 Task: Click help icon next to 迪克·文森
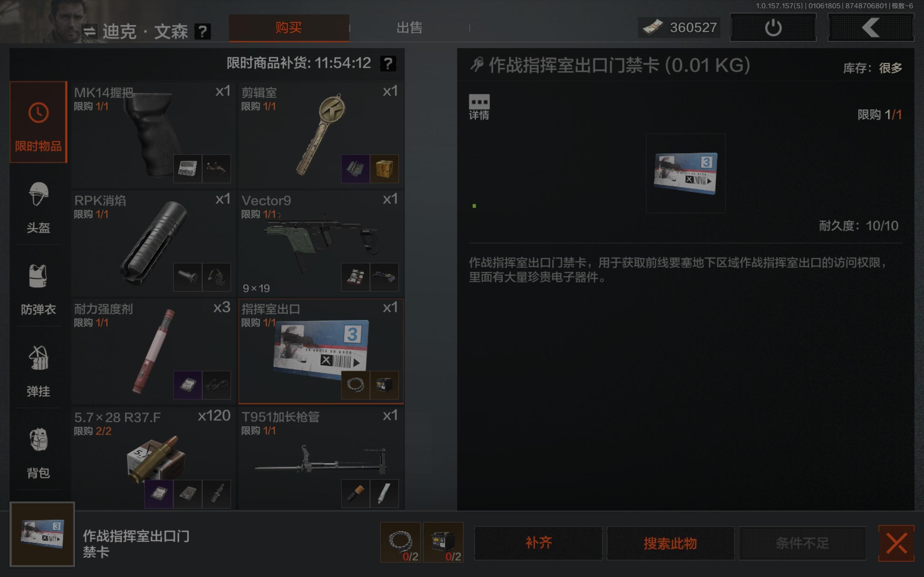202,31
